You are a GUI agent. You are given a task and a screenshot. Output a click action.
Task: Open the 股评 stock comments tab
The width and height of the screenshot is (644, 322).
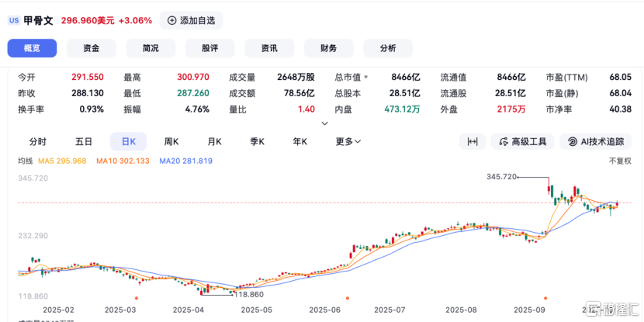(209, 48)
